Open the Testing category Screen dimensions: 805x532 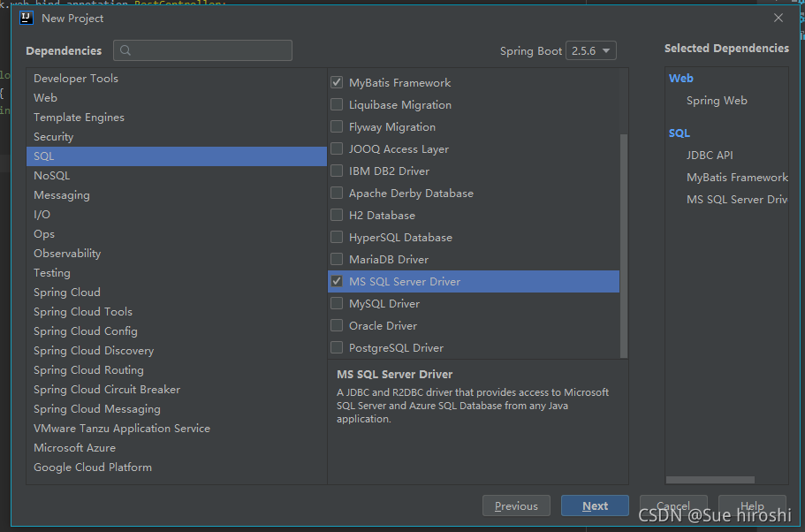[x=177, y=273]
